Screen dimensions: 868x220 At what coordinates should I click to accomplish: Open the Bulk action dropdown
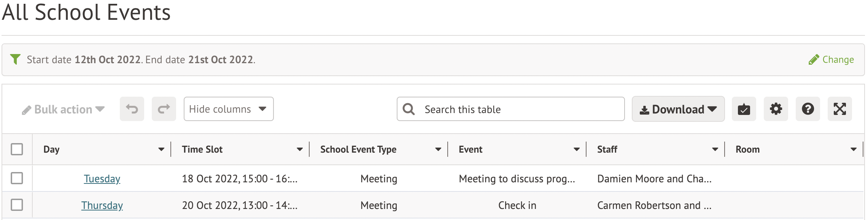click(64, 110)
